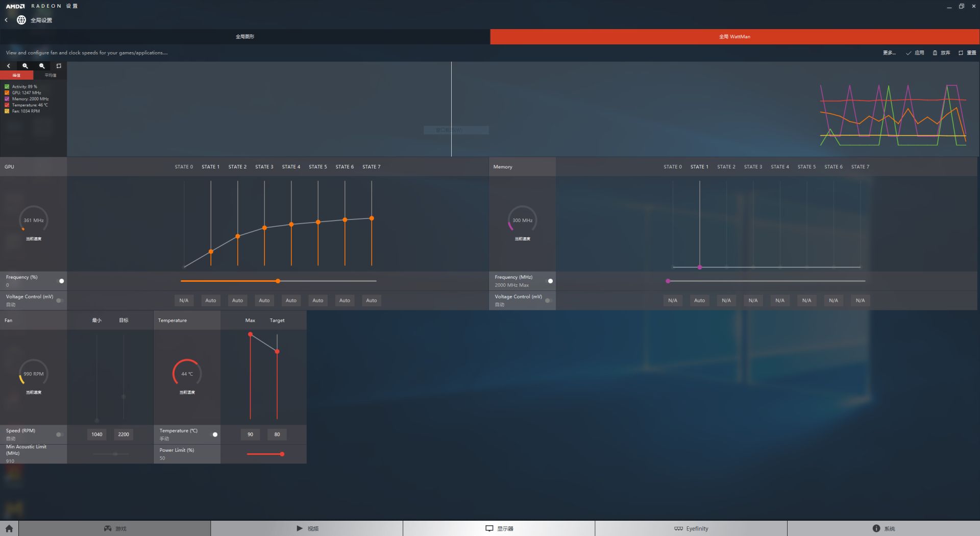This screenshot has width=980, height=536.
Task: Click the graph reset icon beside zoom
Action: pyautogui.click(x=59, y=66)
